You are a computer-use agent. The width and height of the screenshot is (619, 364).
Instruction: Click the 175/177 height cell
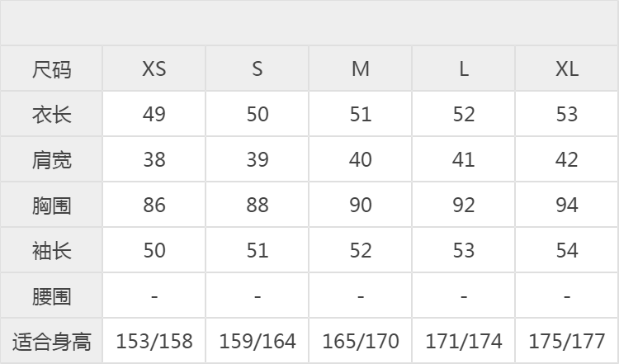[567, 341]
